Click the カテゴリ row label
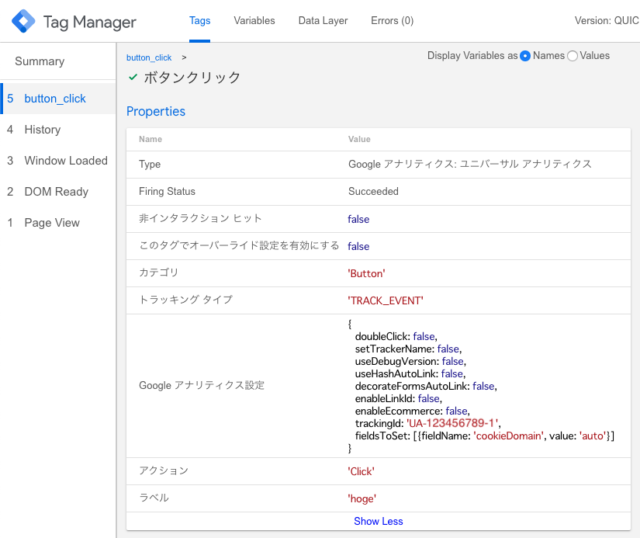The width and height of the screenshot is (640, 538). coord(158,273)
